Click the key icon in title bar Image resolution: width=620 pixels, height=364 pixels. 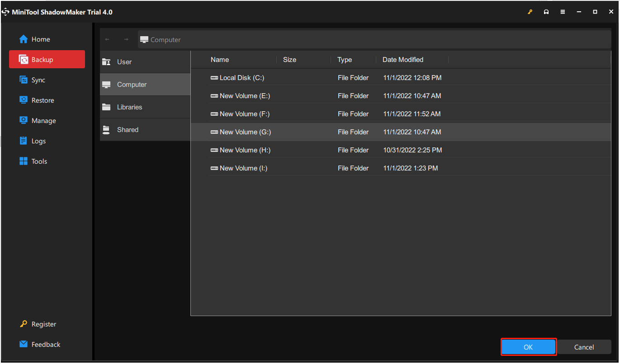(x=530, y=12)
